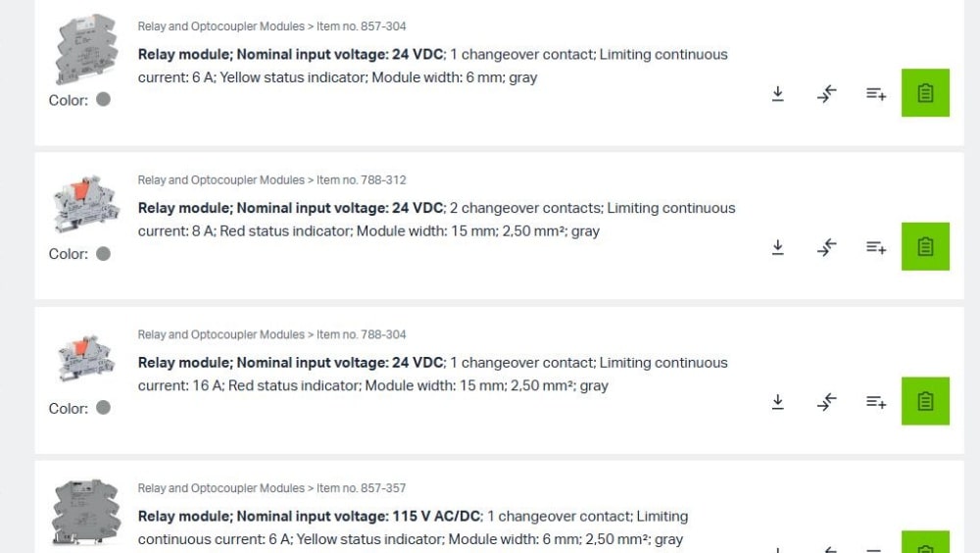
Task: Click compare arrows icon for item 857-304
Action: (826, 94)
